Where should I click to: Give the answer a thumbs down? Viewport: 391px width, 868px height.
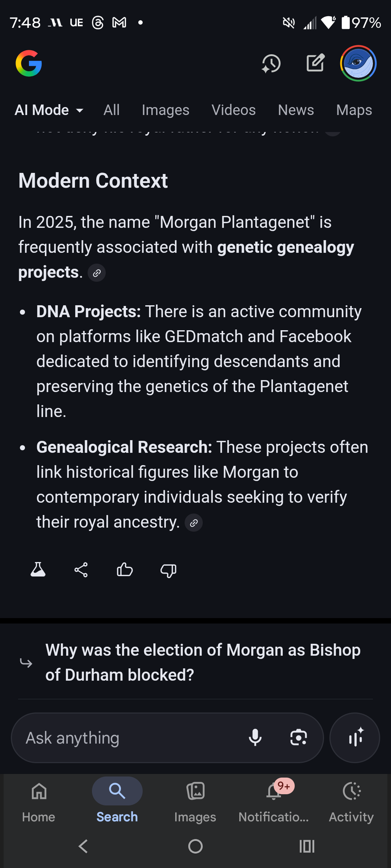168,571
